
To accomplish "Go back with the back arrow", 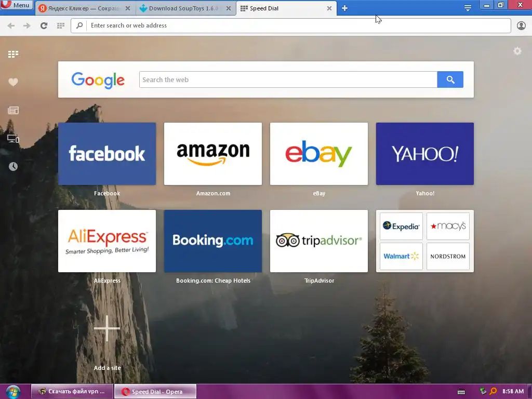I will (11, 25).
